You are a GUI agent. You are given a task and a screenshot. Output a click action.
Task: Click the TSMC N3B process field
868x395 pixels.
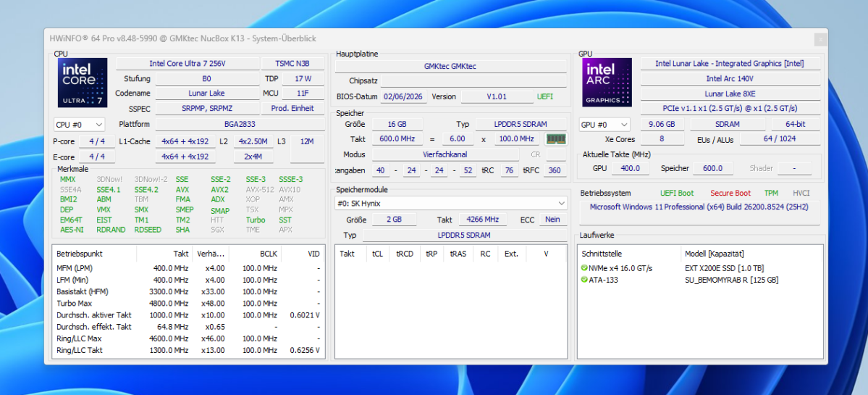[293, 64]
